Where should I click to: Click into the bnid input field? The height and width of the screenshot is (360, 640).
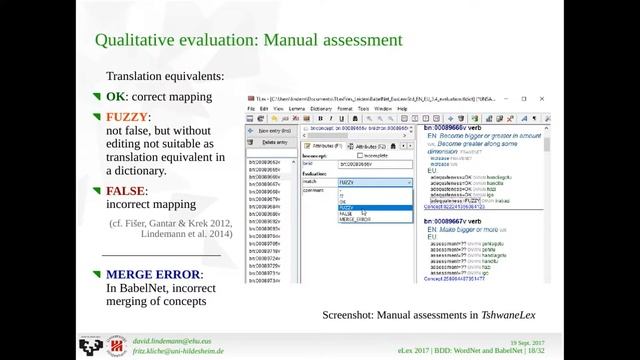point(375,164)
